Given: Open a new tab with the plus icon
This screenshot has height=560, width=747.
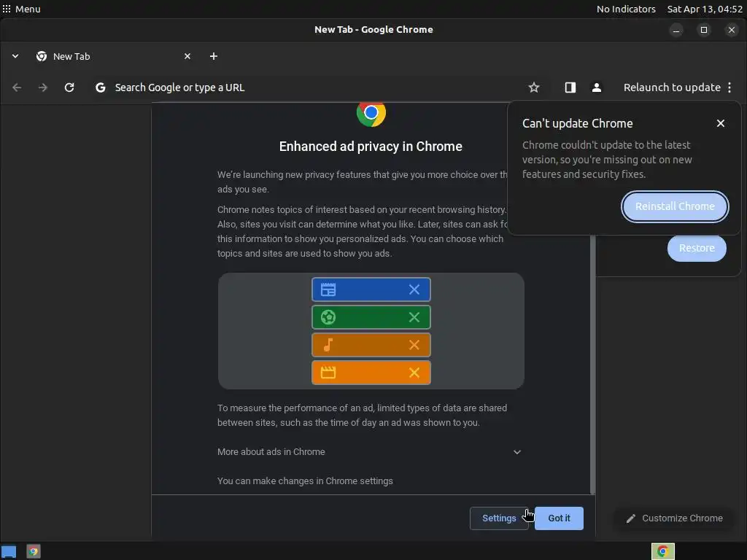Looking at the screenshot, I should tap(214, 56).
